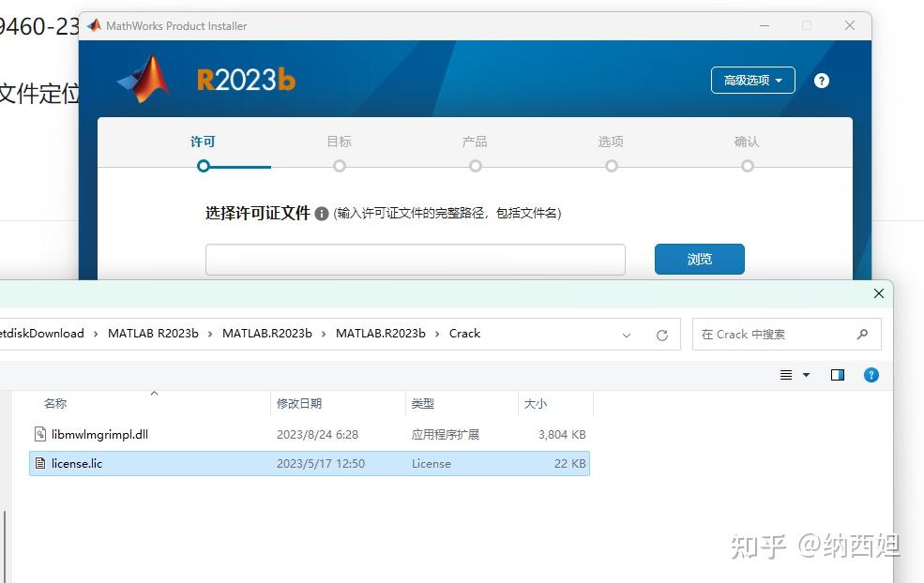Click the 在 Crack 中搜索 search box
The image size is (924, 583).
787,335
